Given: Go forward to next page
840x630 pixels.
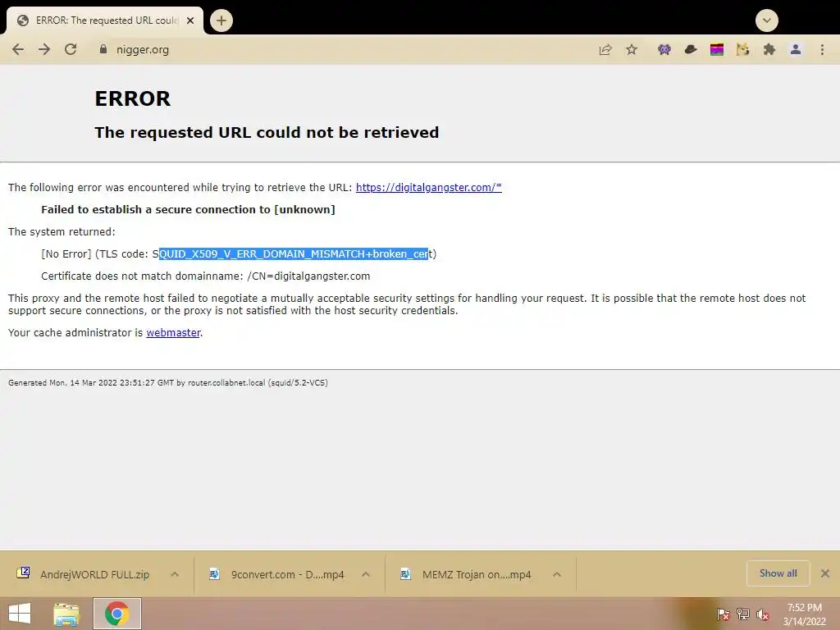Looking at the screenshot, I should coord(44,50).
